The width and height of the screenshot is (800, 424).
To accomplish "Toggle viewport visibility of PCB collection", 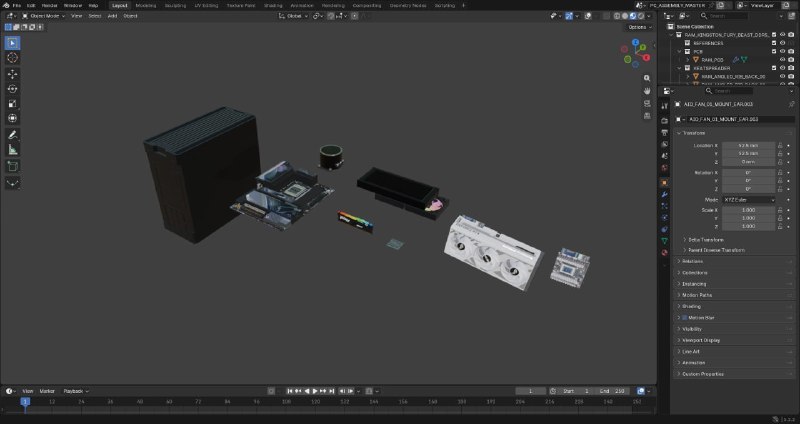I will click(783, 52).
